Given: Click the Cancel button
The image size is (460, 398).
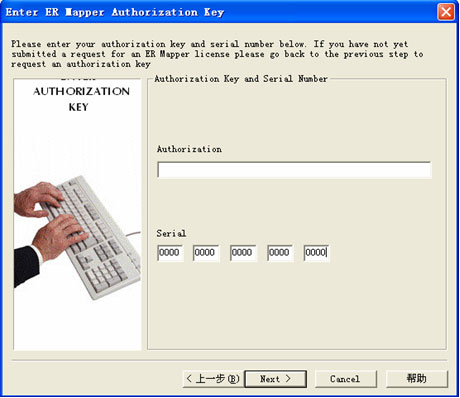Looking at the screenshot, I should [346, 379].
